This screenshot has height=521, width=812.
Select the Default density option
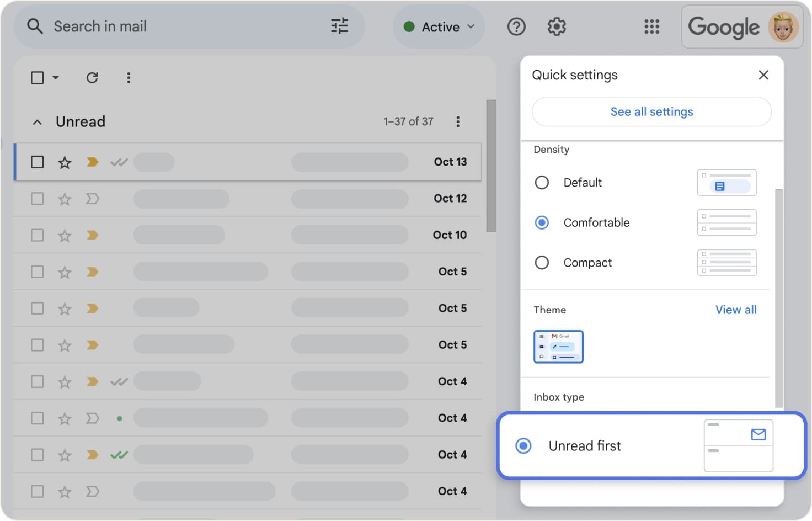[542, 182]
